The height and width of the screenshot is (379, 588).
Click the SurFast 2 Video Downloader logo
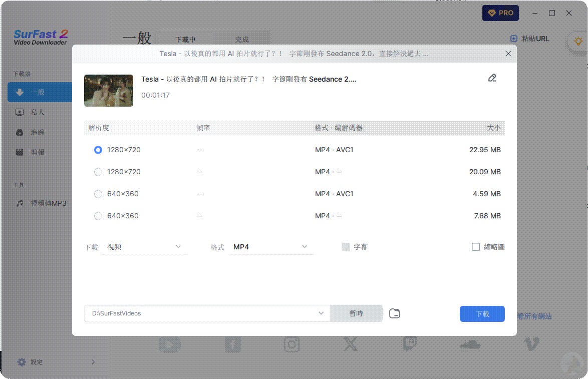click(41, 37)
